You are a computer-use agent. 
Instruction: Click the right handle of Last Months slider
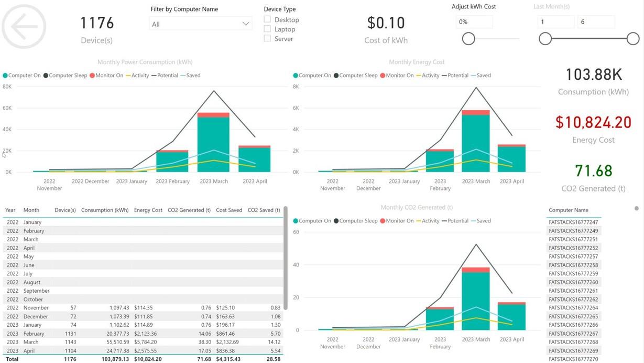(x=633, y=38)
